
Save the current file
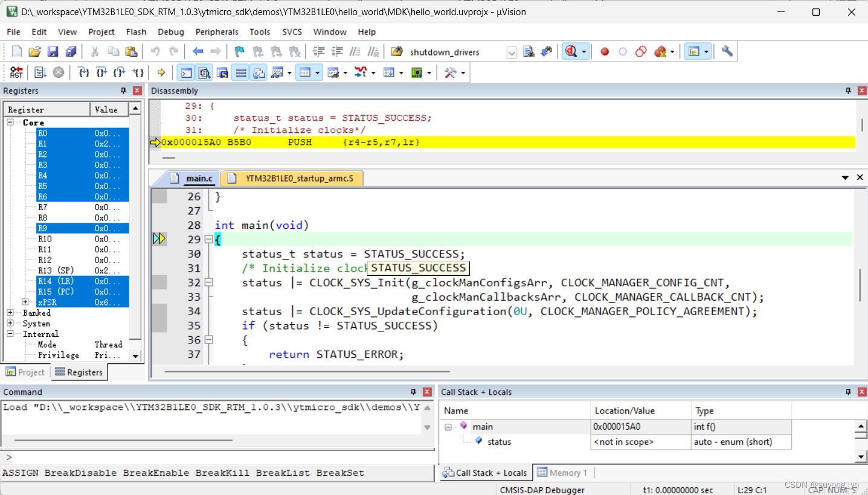coord(53,52)
